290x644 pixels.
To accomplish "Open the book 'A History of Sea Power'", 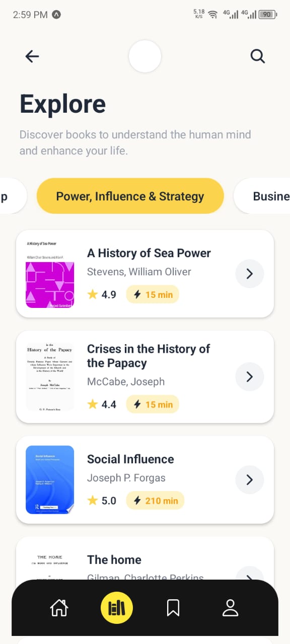I will [x=149, y=253].
